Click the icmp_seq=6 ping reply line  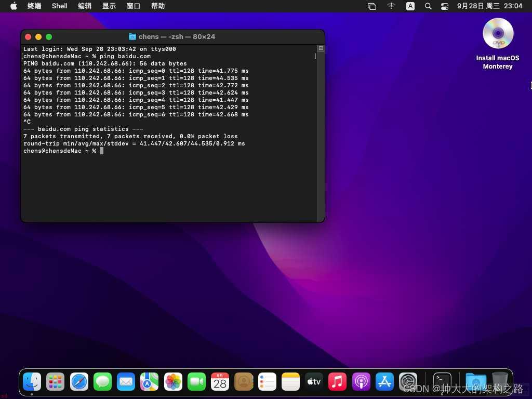136,115
